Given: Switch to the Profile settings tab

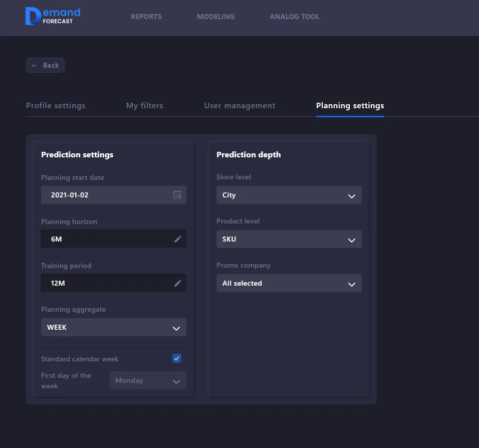Looking at the screenshot, I should (56, 106).
